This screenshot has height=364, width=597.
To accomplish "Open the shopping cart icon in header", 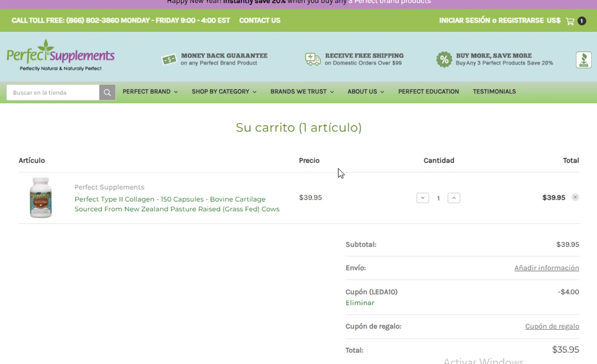I will point(570,21).
